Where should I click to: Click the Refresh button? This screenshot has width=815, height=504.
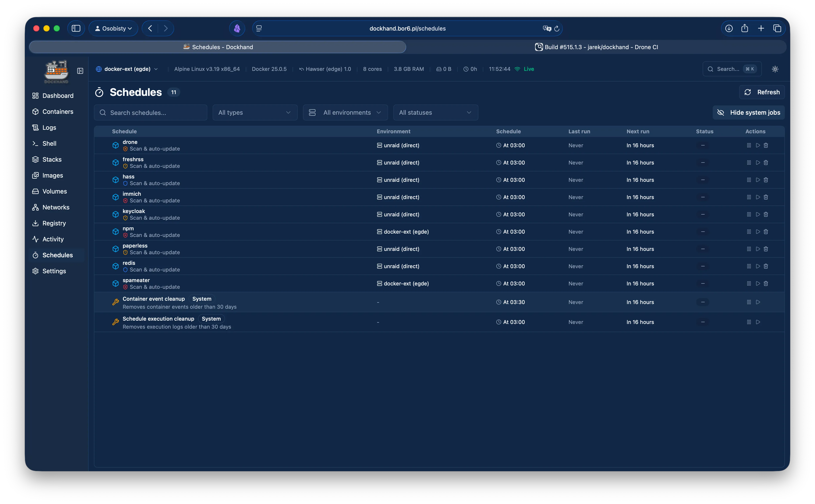762,92
